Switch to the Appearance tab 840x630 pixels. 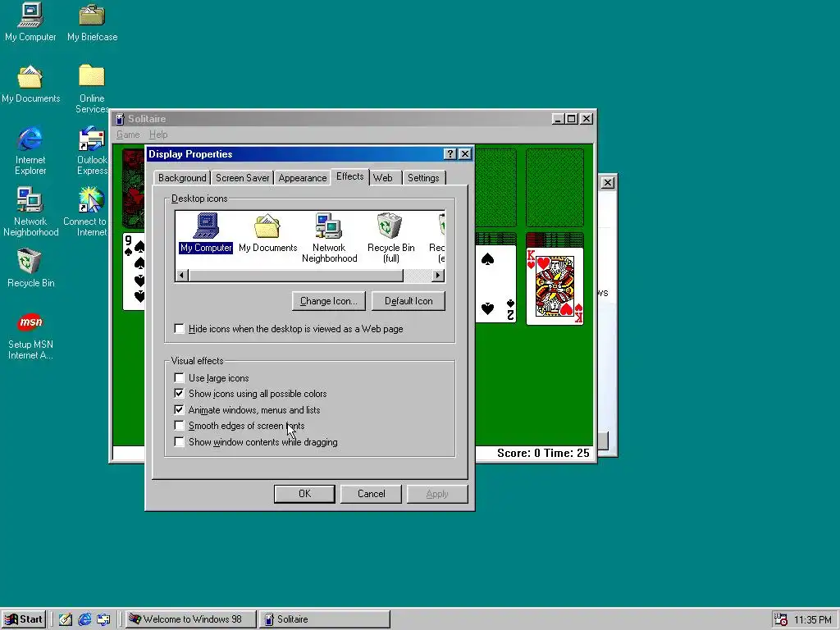pyautogui.click(x=302, y=178)
